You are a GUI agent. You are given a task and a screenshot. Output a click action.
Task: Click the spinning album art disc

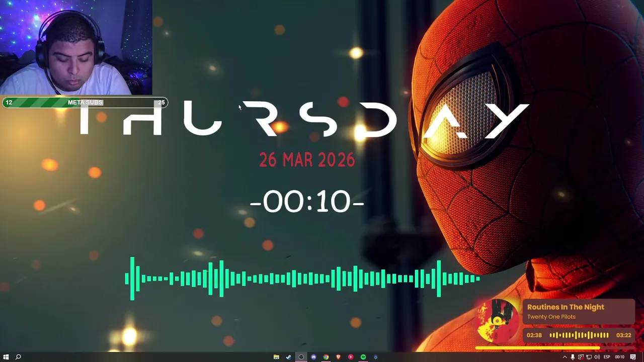498,322
